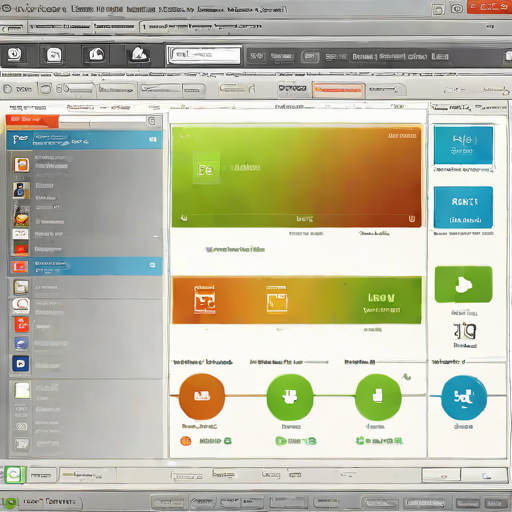Click the mountain-shaped icon in dark toolbar
This screenshot has width=512, height=512.
(x=139, y=54)
